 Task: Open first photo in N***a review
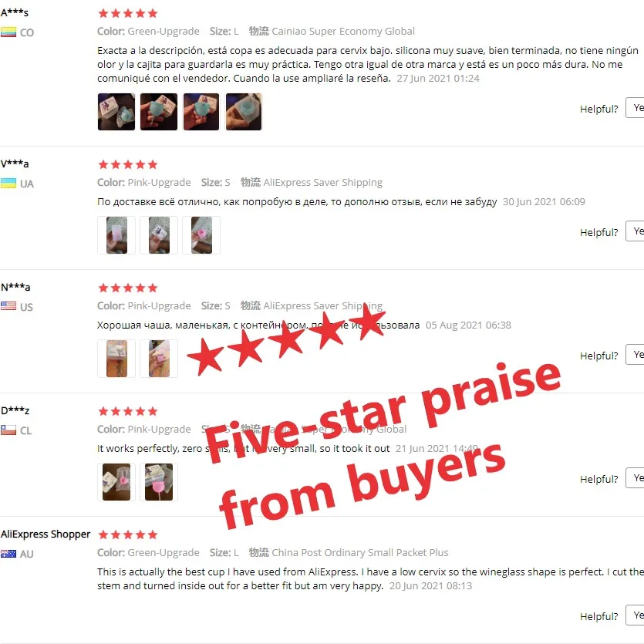point(116,359)
